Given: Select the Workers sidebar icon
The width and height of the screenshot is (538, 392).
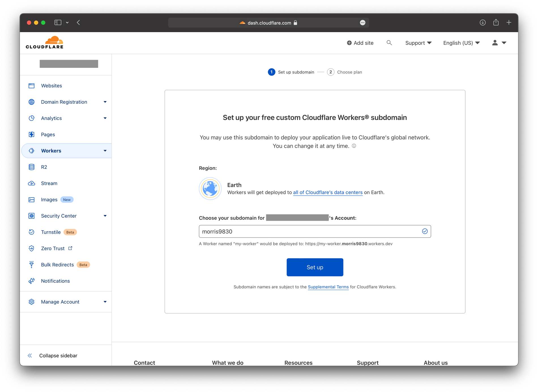Looking at the screenshot, I should tap(31, 151).
